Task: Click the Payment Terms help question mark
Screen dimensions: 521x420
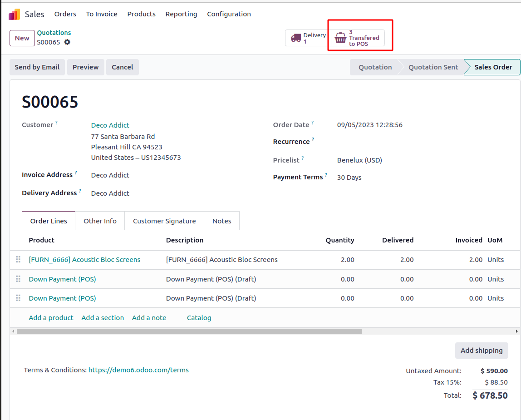Action: pyautogui.click(x=326, y=175)
